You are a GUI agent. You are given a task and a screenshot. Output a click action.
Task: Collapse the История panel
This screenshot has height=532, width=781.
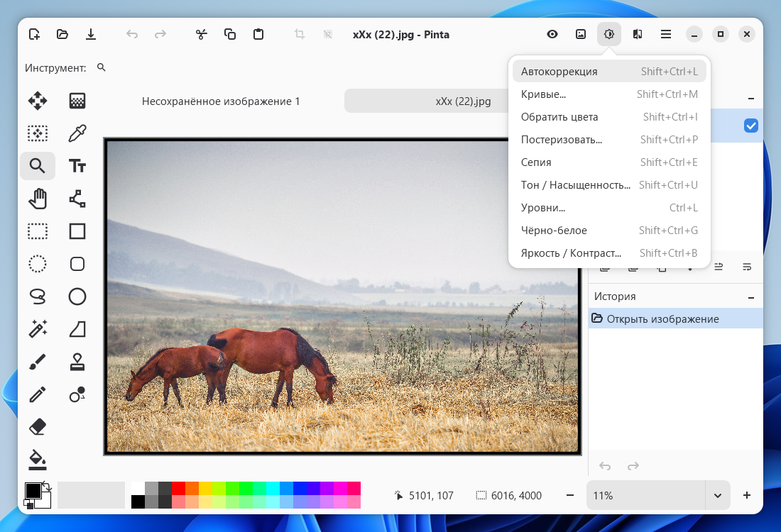(751, 297)
